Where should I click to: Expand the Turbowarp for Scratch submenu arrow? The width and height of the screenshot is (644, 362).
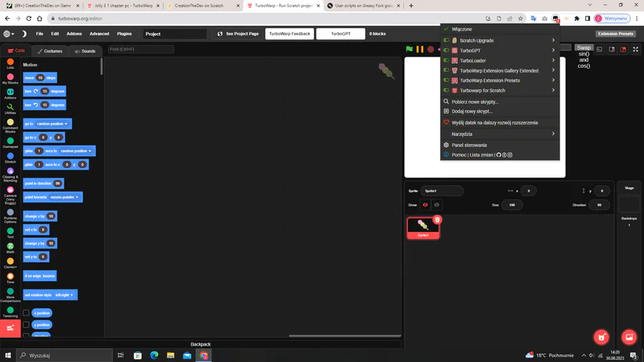pos(553,90)
